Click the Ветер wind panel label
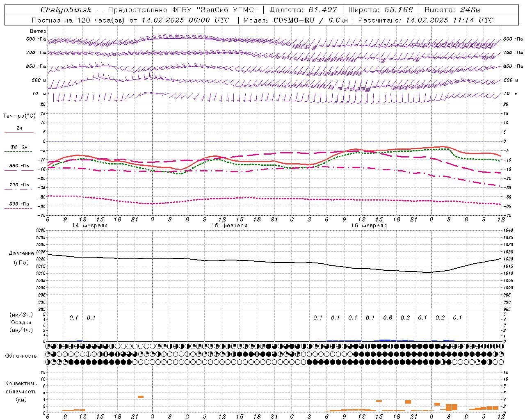Viewport: 525px width, 420px height. pyautogui.click(x=38, y=31)
